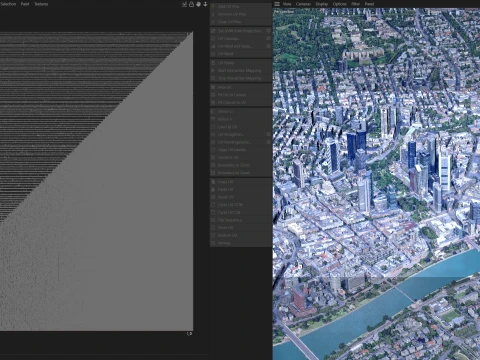Open settings gear for UV Weld and Relax
The height and width of the screenshot is (360, 480).
coord(268,46)
